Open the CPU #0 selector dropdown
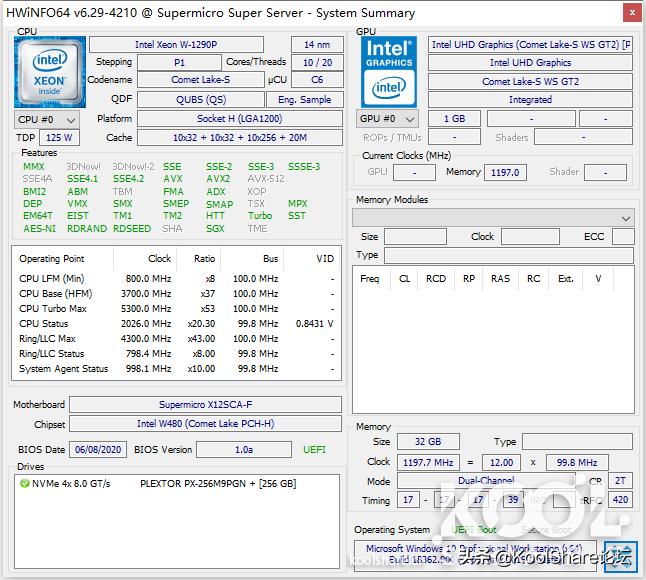This screenshot has width=646, height=580. pyautogui.click(x=41, y=119)
